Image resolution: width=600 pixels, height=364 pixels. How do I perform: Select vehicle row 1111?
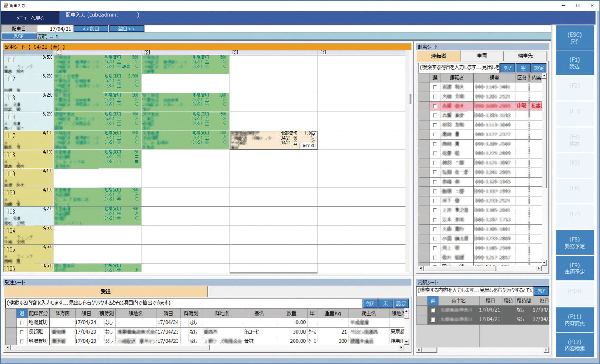(28, 64)
